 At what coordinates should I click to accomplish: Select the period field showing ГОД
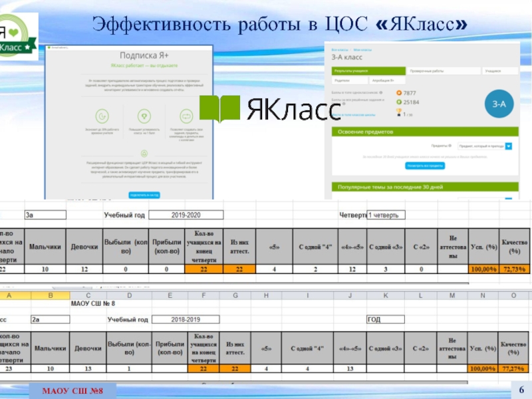coord(386,319)
